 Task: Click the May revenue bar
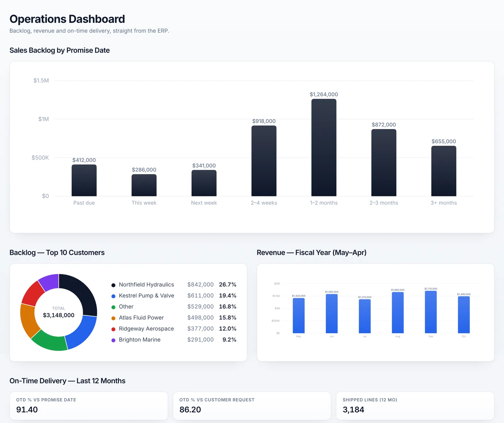click(x=299, y=315)
